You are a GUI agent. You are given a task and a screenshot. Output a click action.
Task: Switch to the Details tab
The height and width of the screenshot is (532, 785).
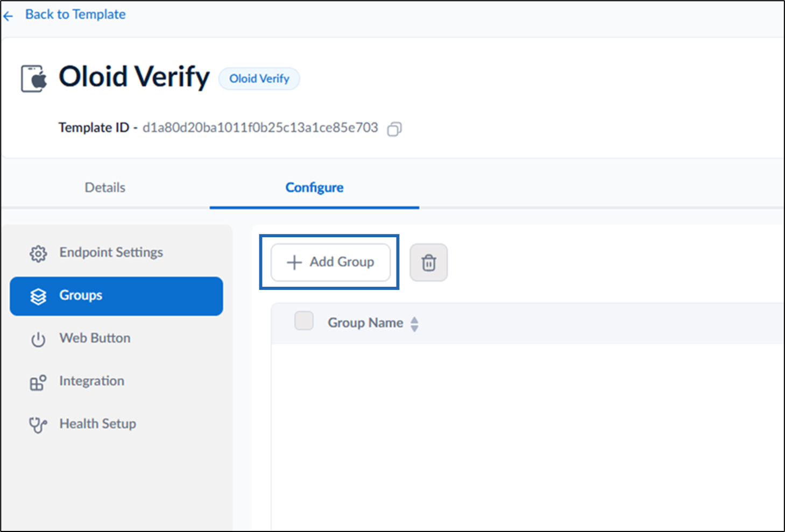[105, 187]
